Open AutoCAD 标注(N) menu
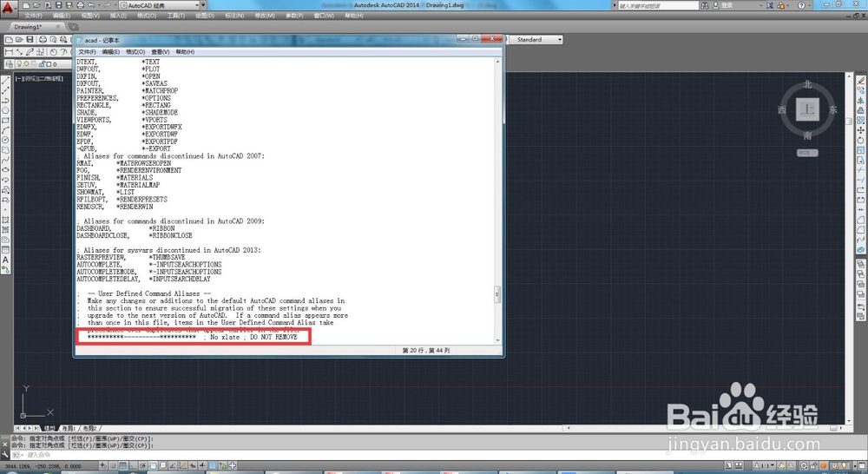868x474 pixels. pyautogui.click(x=234, y=16)
